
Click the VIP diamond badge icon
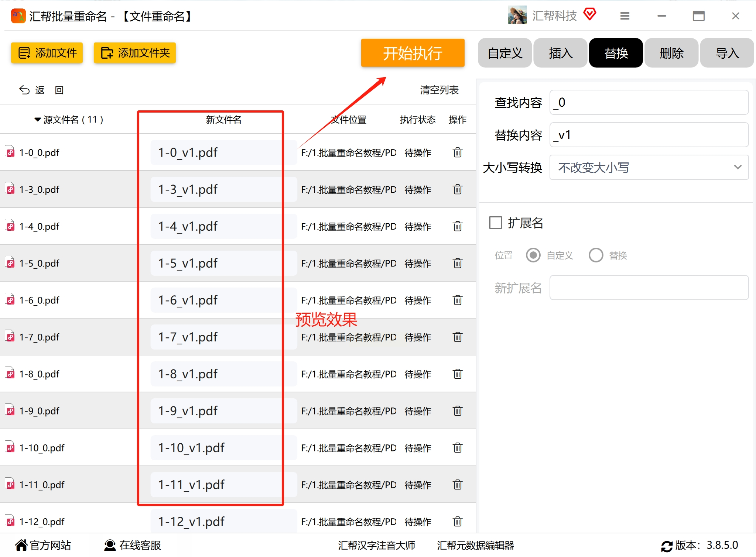point(589,15)
